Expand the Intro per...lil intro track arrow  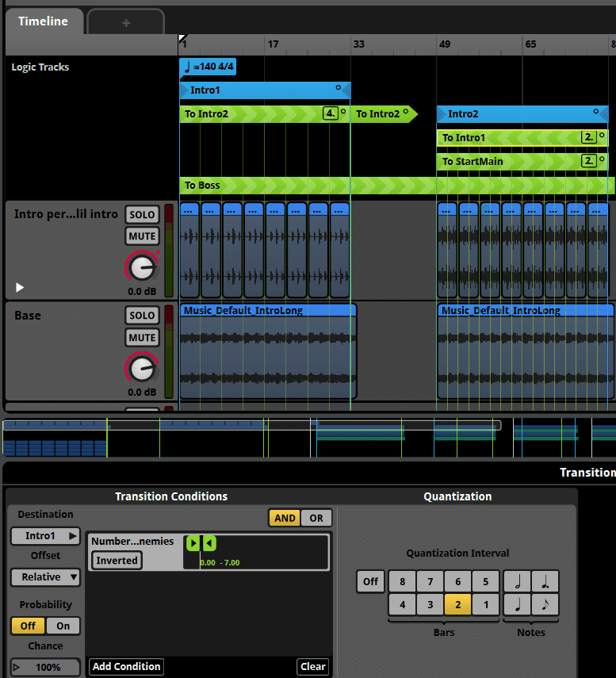click(20, 288)
